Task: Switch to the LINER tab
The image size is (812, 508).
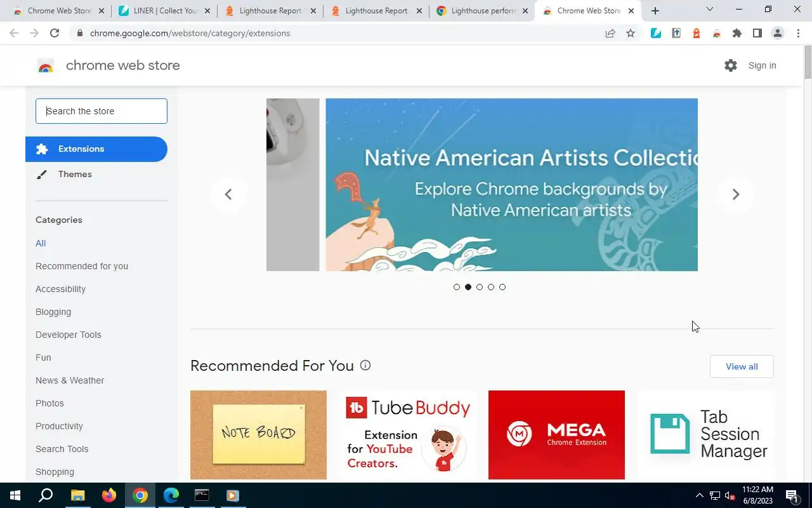Action: click(x=164, y=11)
